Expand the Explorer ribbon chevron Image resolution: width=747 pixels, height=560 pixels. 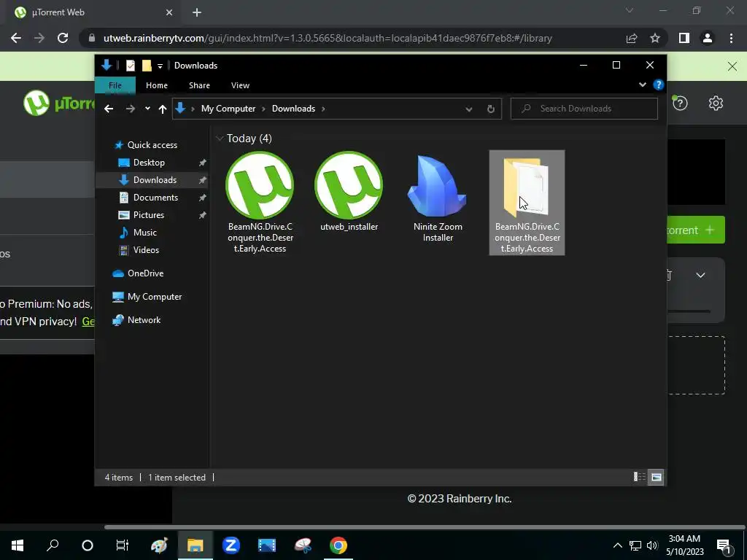pyautogui.click(x=642, y=85)
